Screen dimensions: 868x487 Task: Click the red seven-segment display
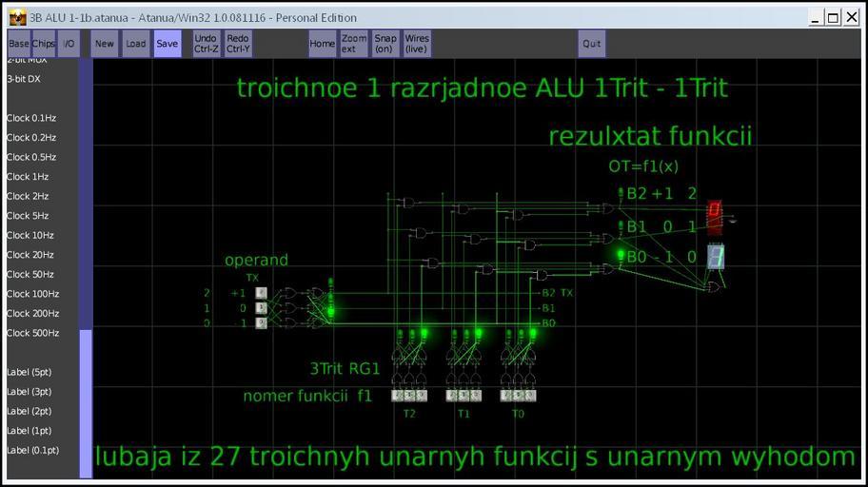point(715,216)
